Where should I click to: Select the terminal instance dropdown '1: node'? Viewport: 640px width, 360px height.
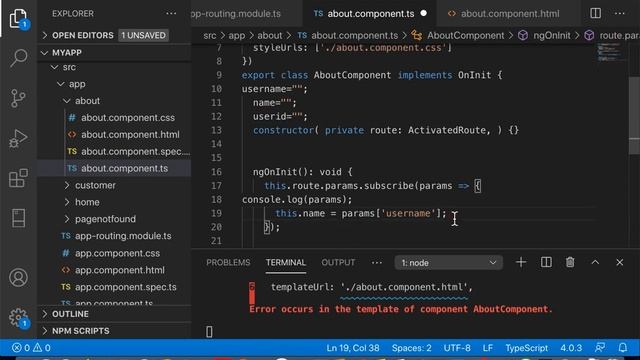click(x=449, y=263)
